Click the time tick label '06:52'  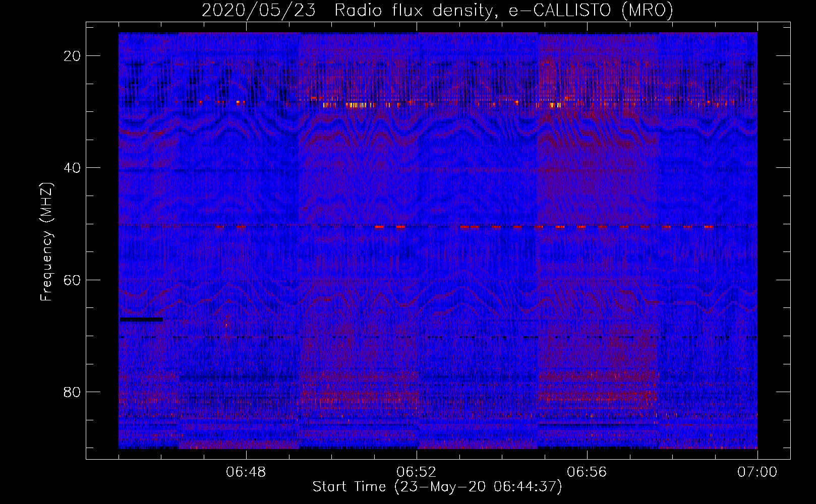pyautogui.click(x=417, y=472)
